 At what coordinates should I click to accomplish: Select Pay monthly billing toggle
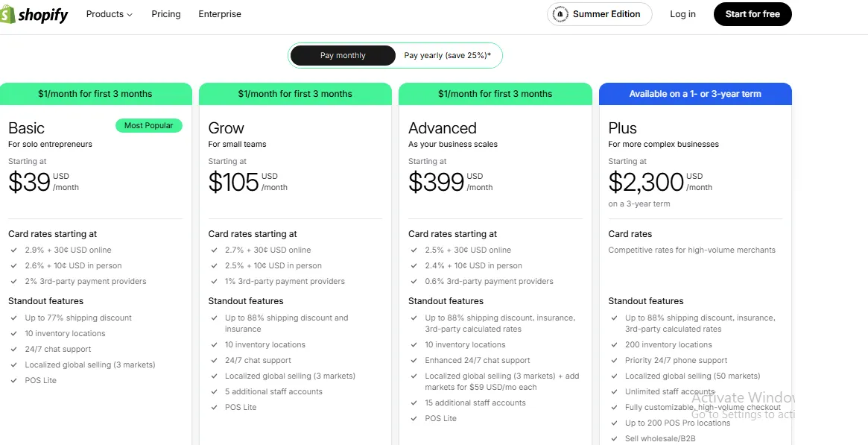click(343, 55)
